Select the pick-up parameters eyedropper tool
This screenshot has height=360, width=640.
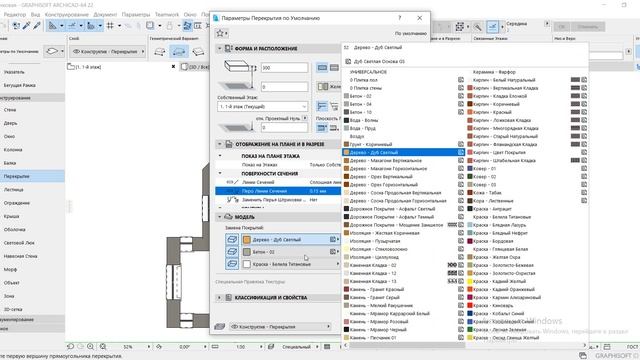27,26
